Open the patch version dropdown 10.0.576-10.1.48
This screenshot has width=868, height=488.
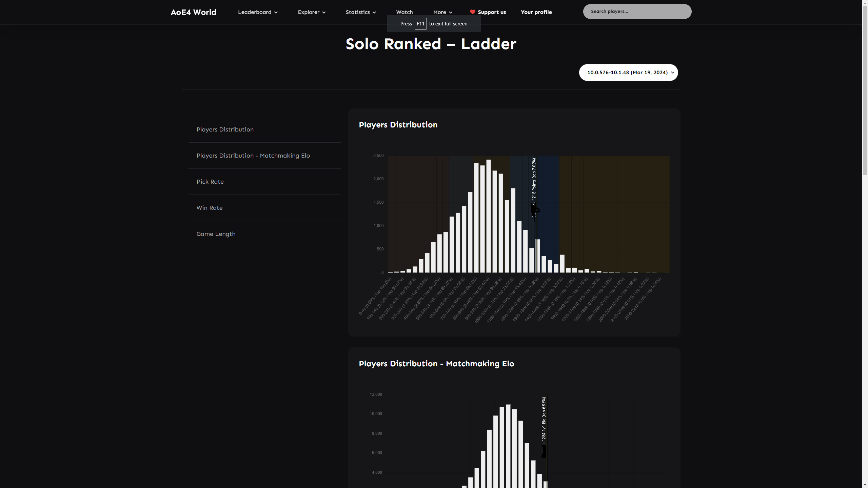[x=628, y=73]
